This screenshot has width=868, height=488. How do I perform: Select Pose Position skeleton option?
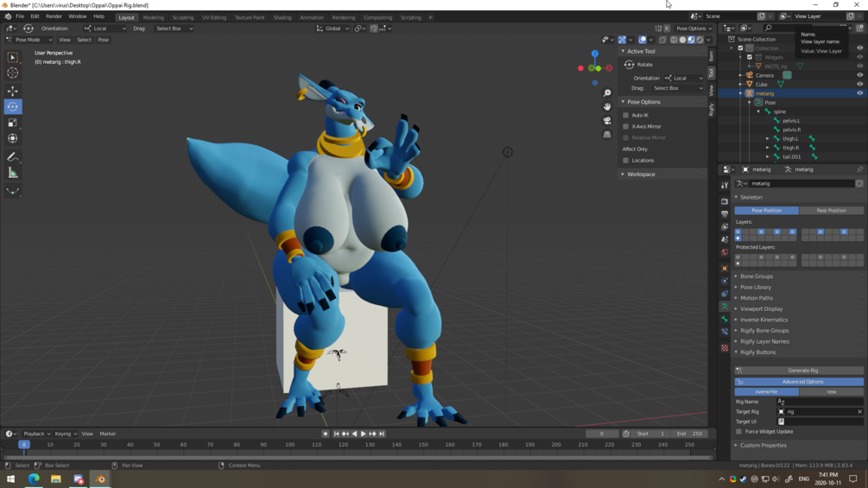[767, 210]
